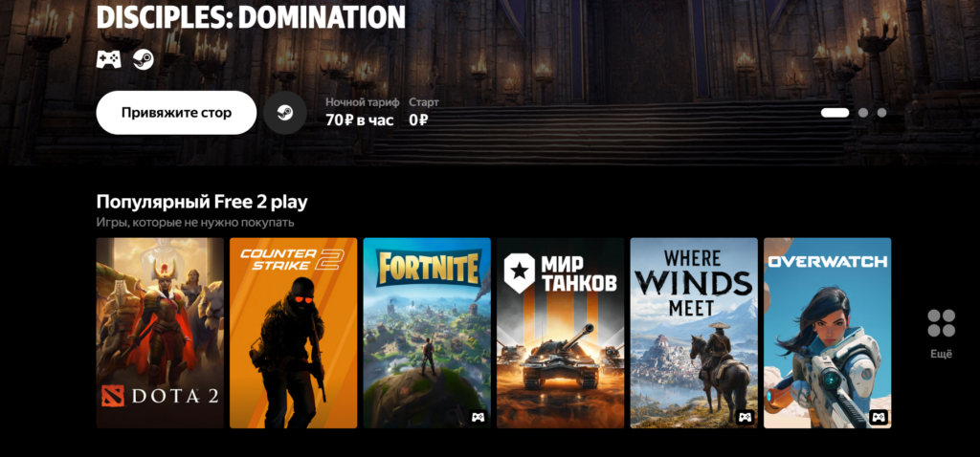
Task: Open the Where Winds Meet game card
Action: tap(694, 333)
